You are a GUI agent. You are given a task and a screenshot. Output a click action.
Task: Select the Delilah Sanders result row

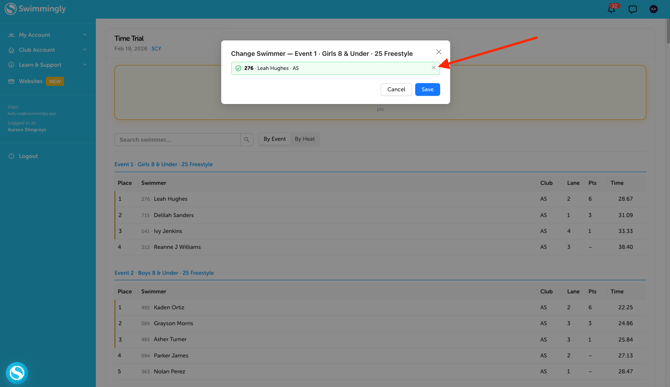click(380, 215)
